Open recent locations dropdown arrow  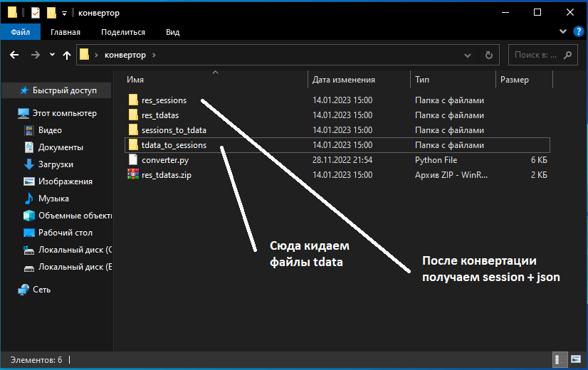[x=52, y=55]
